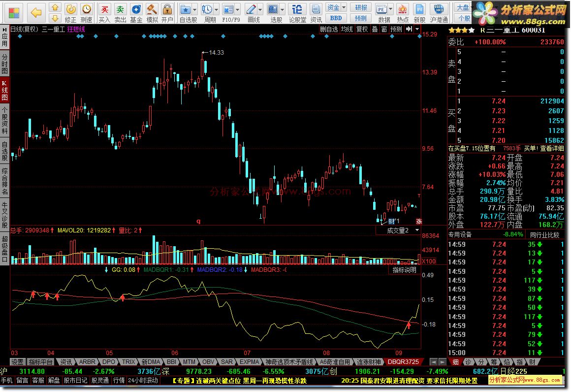Toggle 均线 moving averages on chart
Image resolution: width=571 pixels, height=392 pixels.
347,29
